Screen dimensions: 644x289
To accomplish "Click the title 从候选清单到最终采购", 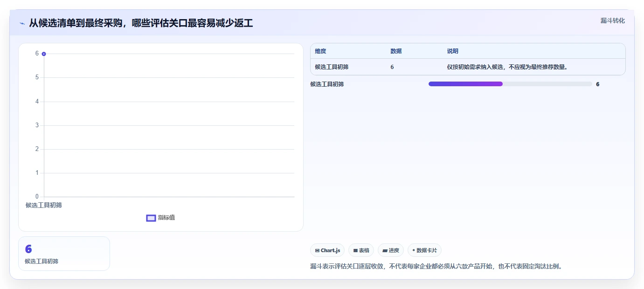I will click(141, 23).
